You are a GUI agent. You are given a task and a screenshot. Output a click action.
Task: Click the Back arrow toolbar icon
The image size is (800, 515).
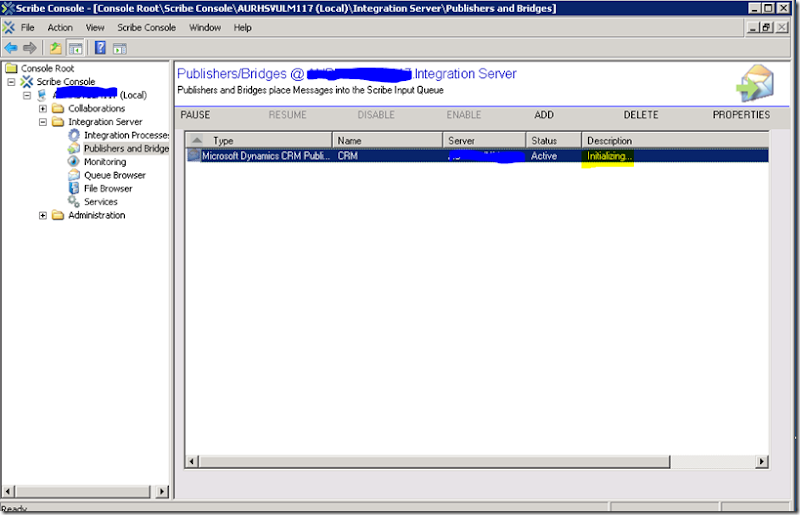tap(11, 48)
